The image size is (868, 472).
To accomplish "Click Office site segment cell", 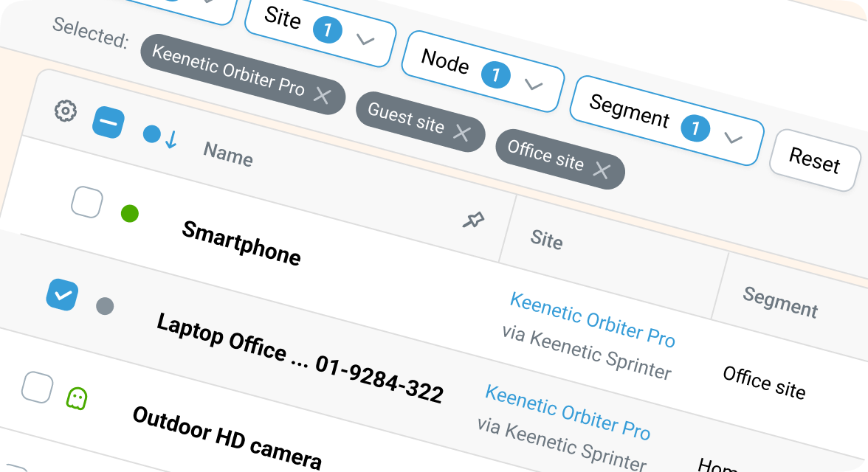I will click(x=764, y=382).
